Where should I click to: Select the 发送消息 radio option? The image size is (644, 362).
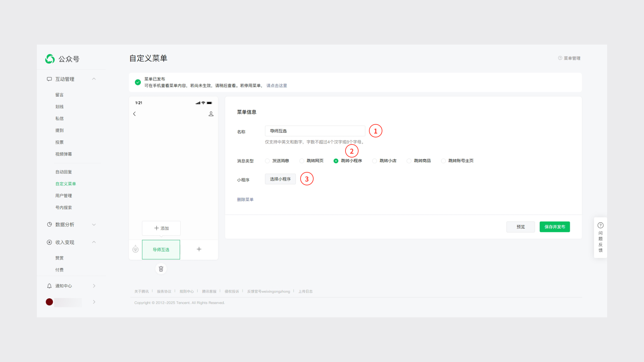pos(267,161)
